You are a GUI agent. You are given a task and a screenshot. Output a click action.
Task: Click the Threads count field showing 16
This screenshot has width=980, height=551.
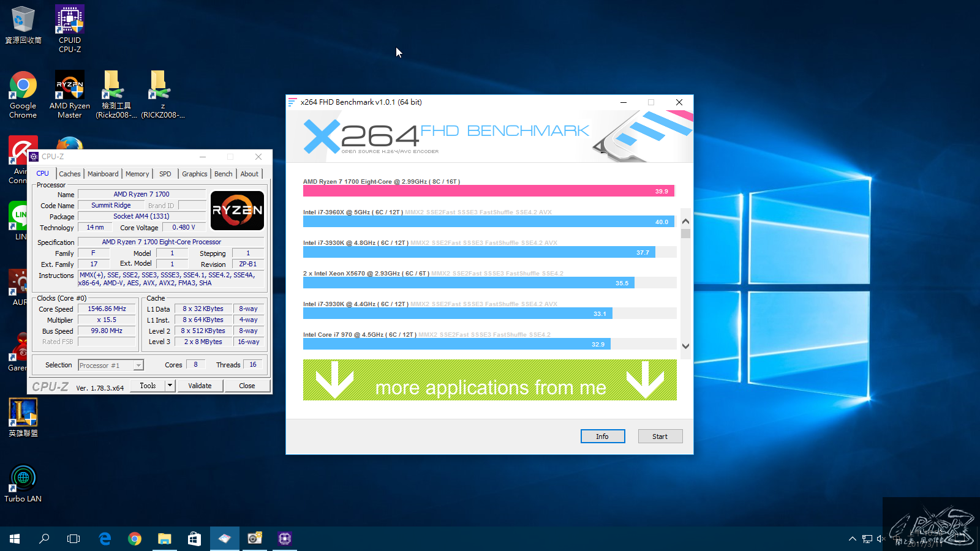(253, 365)
